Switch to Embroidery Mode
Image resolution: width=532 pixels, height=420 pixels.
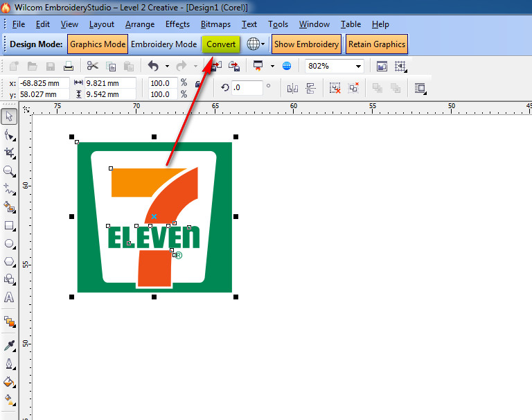[164, 44]
